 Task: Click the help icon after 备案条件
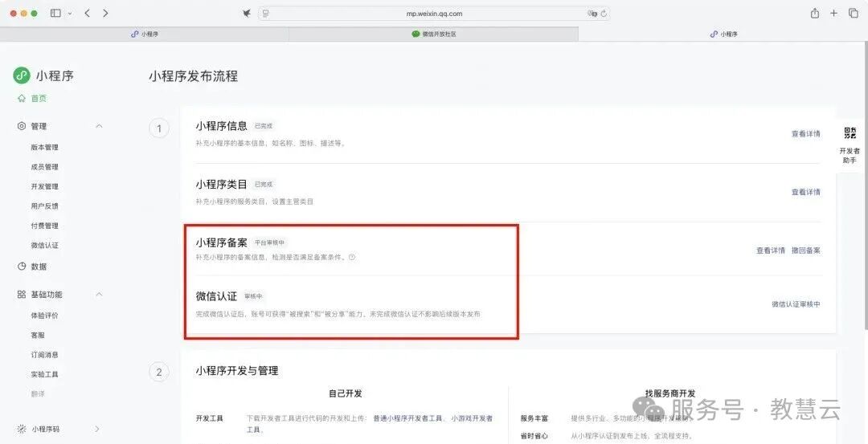pyautogui.click(x=352, y=258)
